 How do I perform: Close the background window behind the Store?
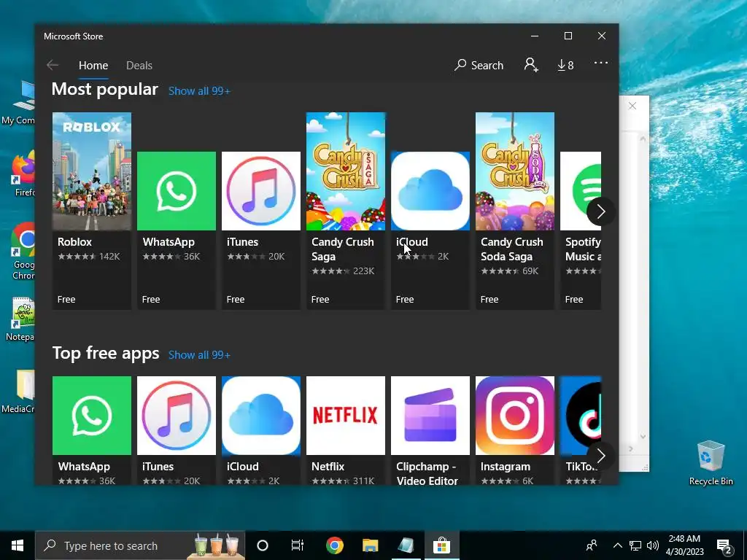pyautogui.click(x=632, y=106)
